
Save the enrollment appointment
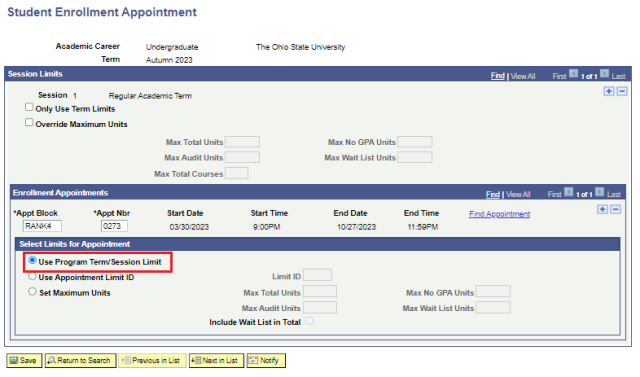(24, 361)
